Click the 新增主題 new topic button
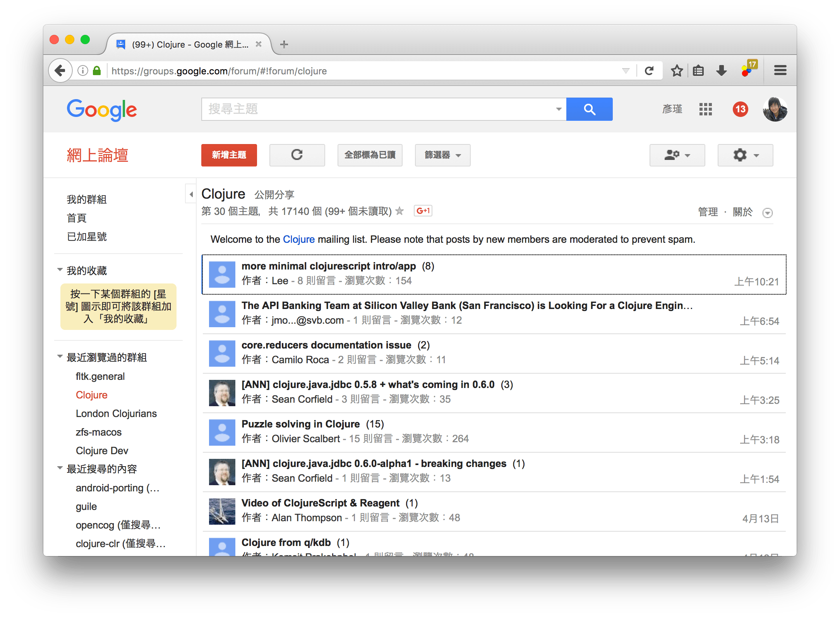The height and width of the screenshot is (618, 840). click(x=229, y=155)
